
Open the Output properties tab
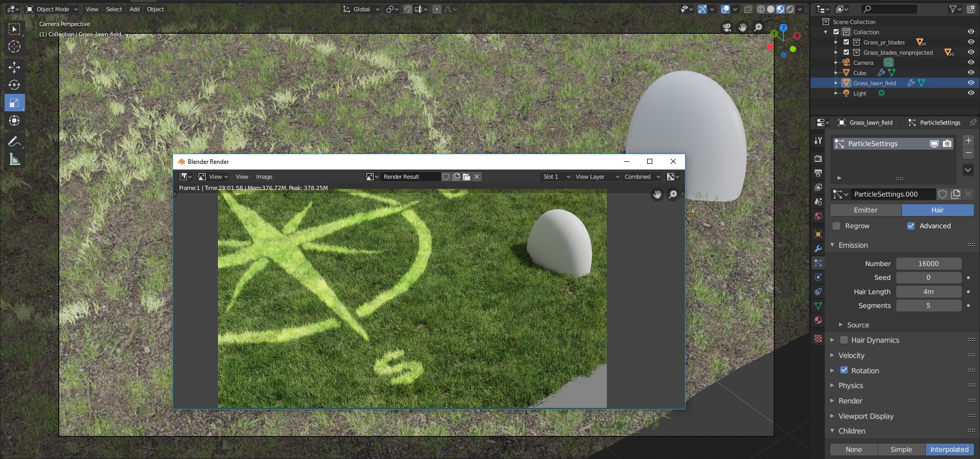click(818, 173)
